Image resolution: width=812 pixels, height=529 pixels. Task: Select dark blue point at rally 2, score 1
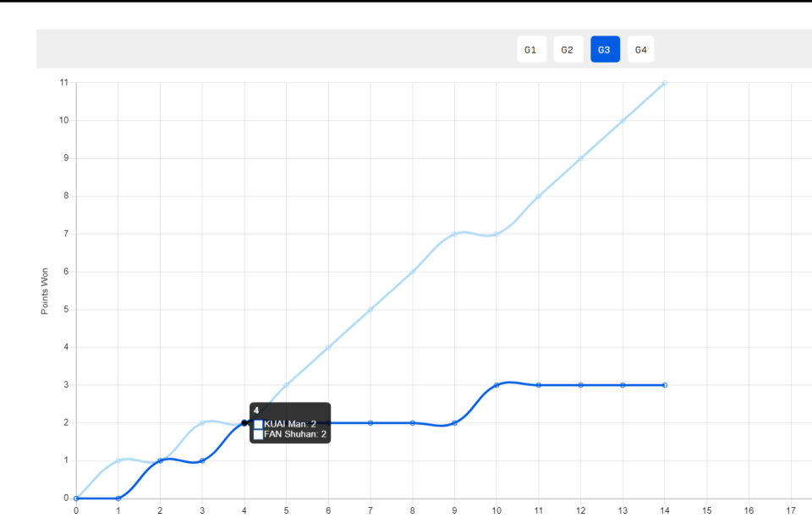(160, 460)
